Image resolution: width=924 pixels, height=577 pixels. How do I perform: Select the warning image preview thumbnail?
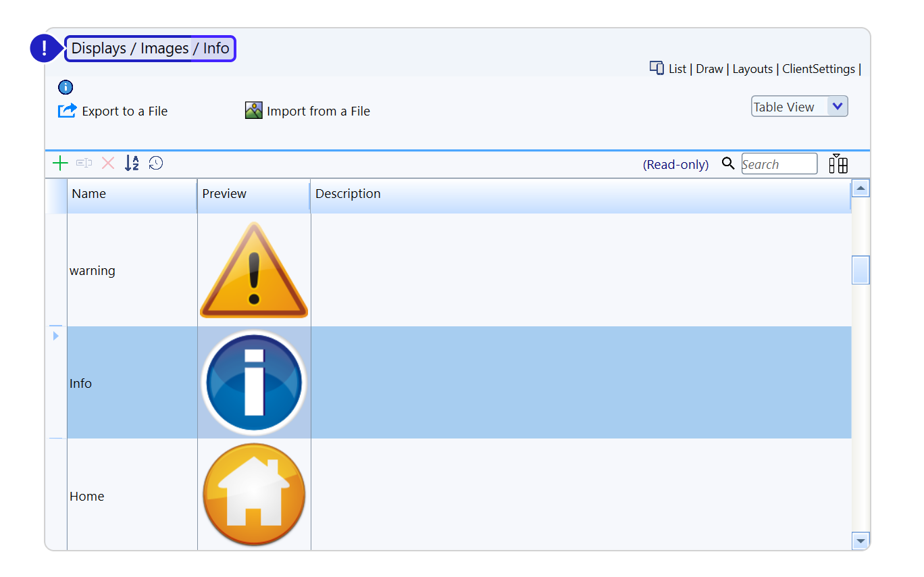click(254, 270)
